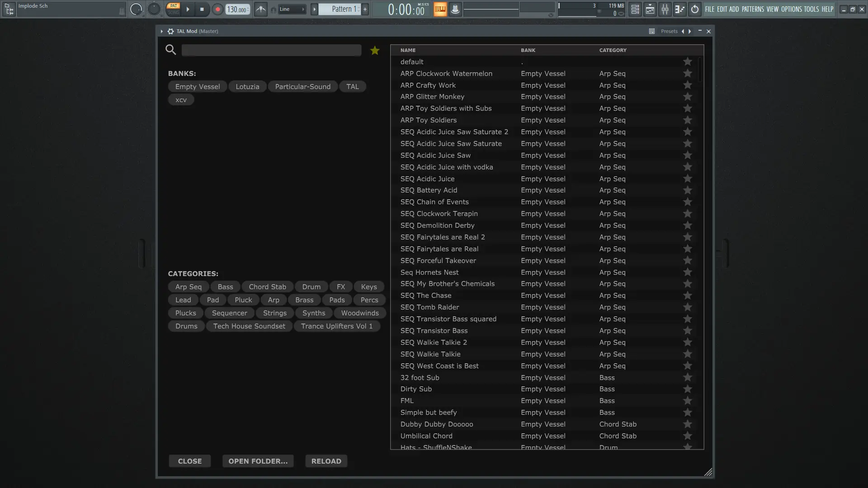This screenshot has height=488, width=868.
Task: Expand TAL Mod plugin menu arrow
Action: coord(161,31)
